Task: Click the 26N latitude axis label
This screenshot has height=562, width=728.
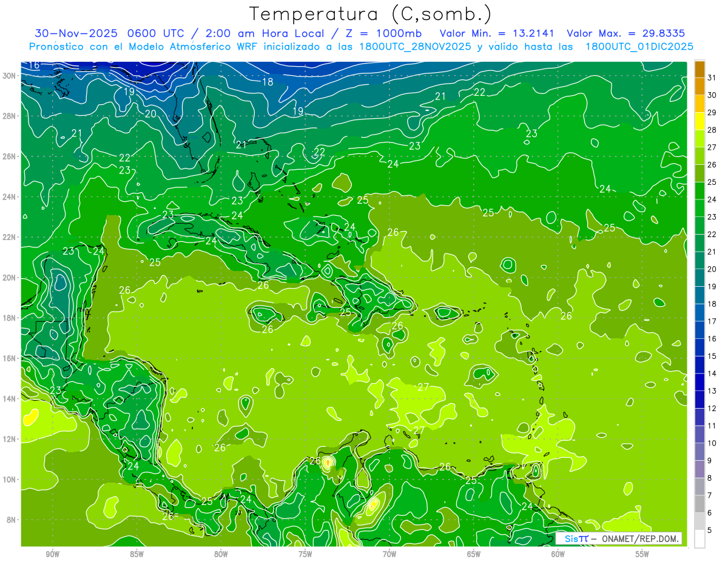Action: 10,156
